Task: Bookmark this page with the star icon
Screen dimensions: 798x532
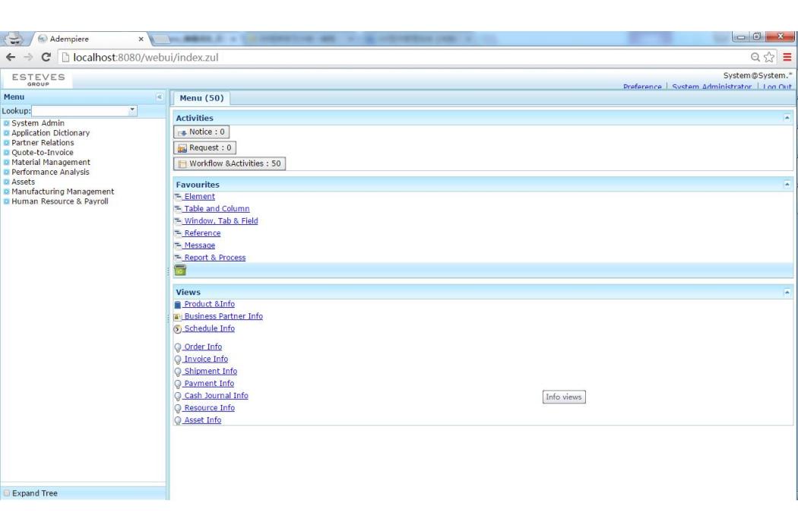Action: coord(769,57)
